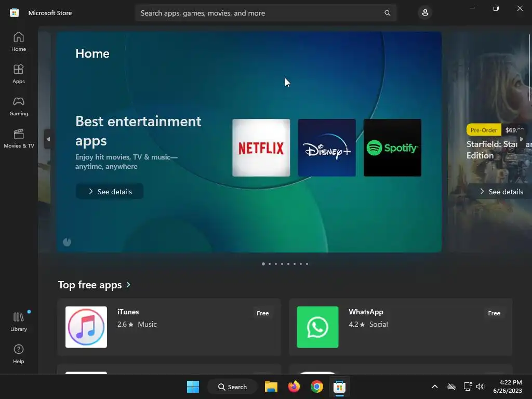Click See details for Starfield edition

(x=501, y=192)
